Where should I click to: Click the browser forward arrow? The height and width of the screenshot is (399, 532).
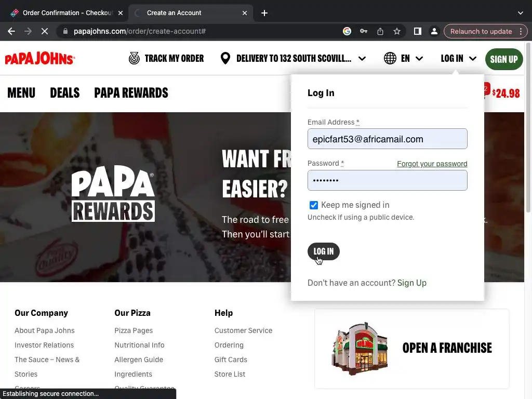(28, 31)
